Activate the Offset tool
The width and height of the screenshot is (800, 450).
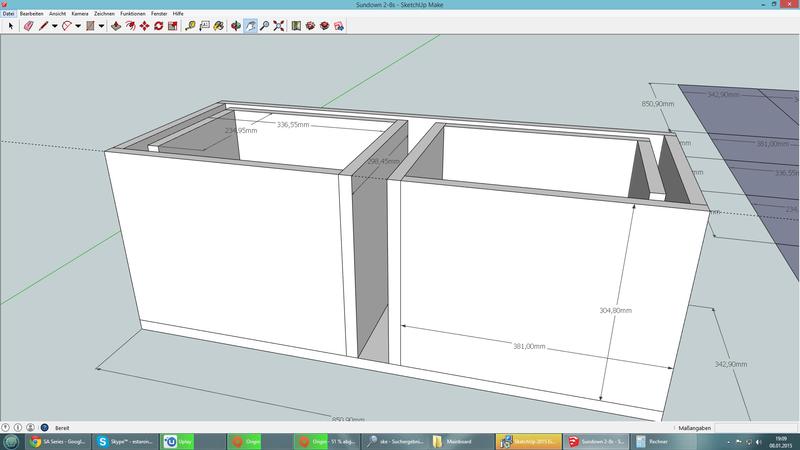pyautogui.click(x=131, y=26)
